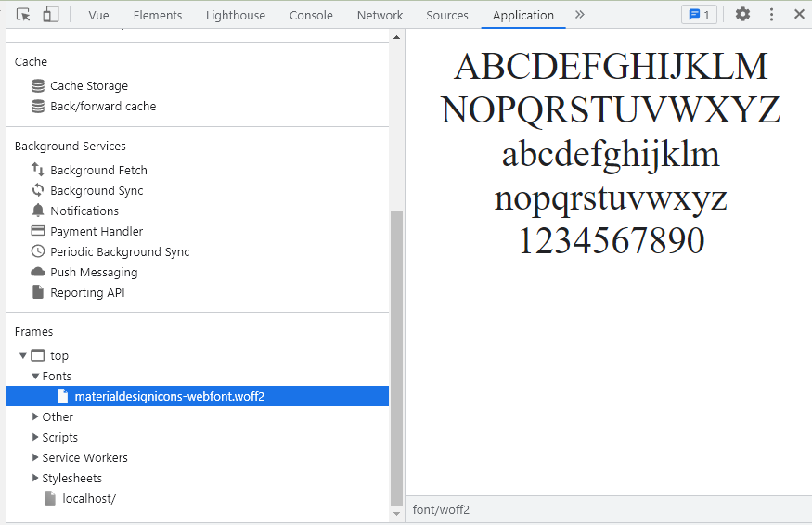The height and width of the screenshot is (525, 812).
Task: Select the Application tab
Action: [523, 16]
